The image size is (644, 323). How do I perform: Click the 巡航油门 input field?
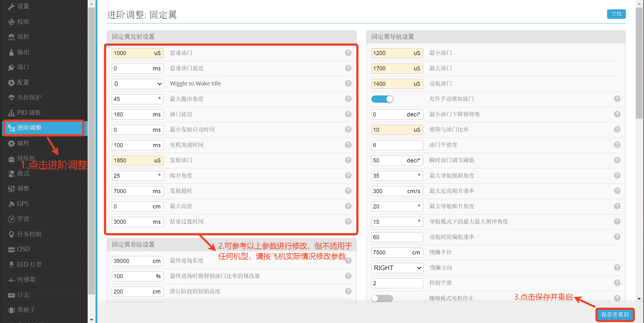click(x=397, y=84)
